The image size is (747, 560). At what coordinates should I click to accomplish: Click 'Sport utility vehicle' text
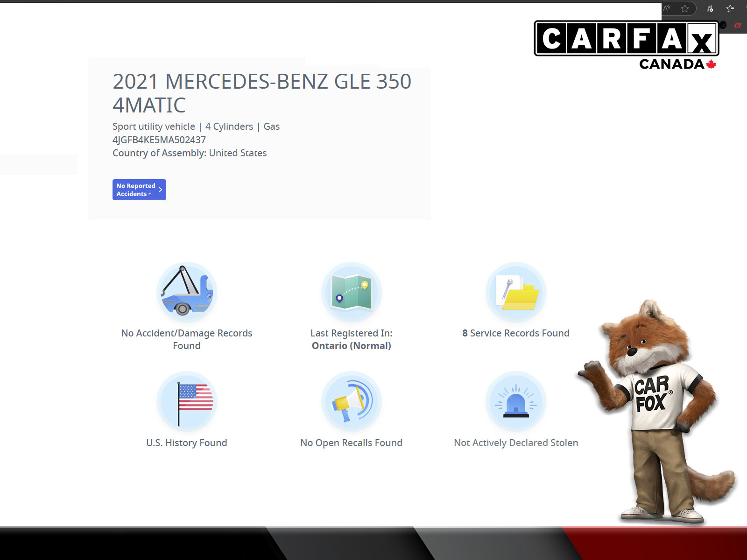[154, 126]
